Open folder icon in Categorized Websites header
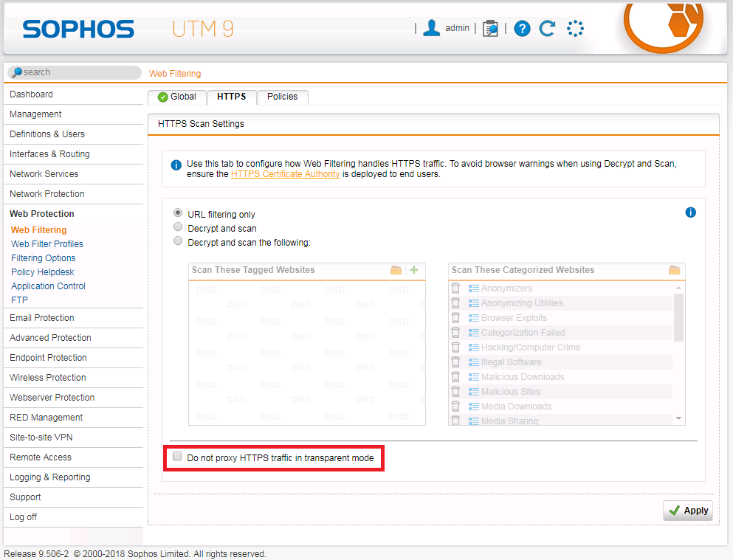This screenshot has width=733, height=560. (674, 270)
